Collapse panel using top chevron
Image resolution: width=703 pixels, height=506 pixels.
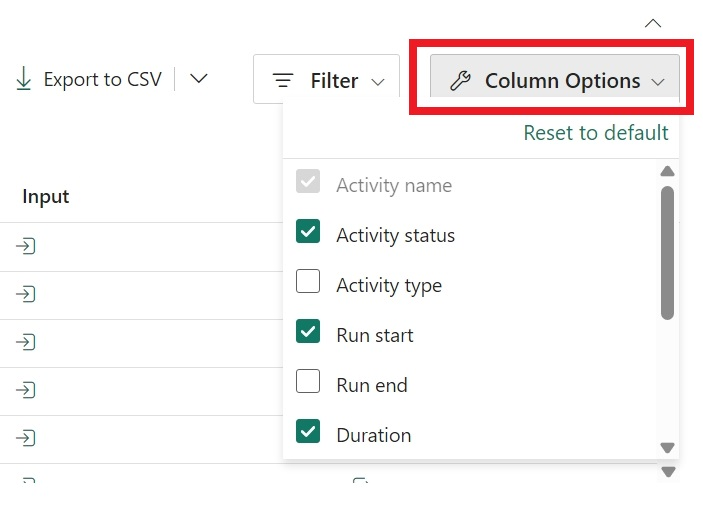pos(653,22)
